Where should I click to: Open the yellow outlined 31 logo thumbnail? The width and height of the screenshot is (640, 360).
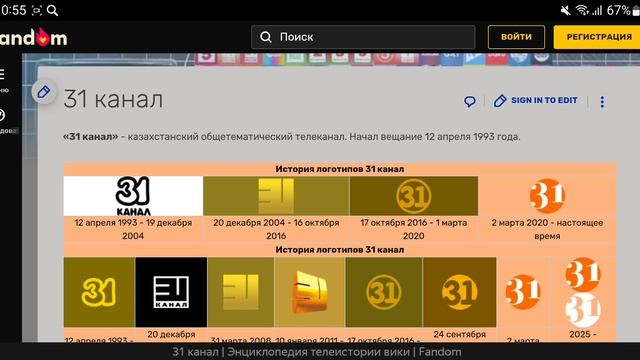click(x=99, y=292)
